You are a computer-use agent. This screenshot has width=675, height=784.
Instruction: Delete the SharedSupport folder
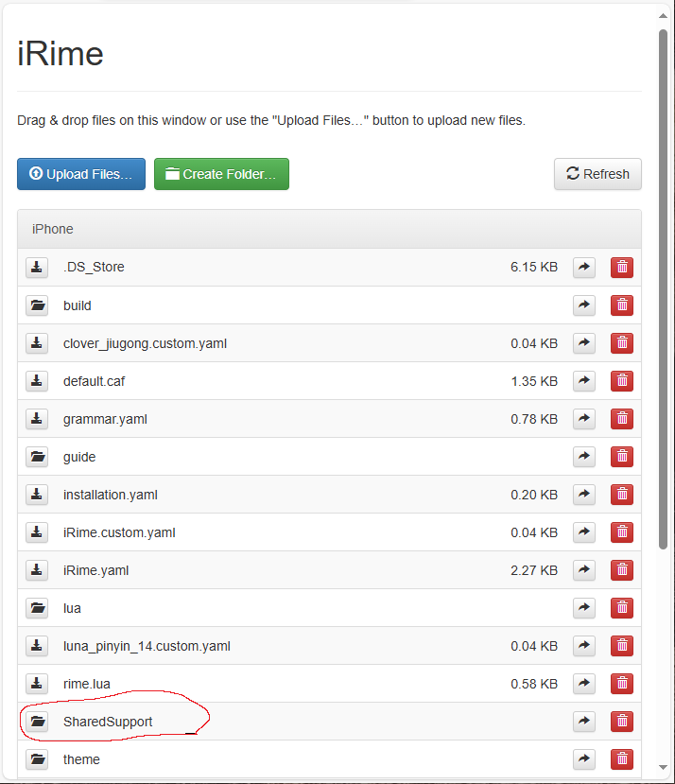click(622, 722)
